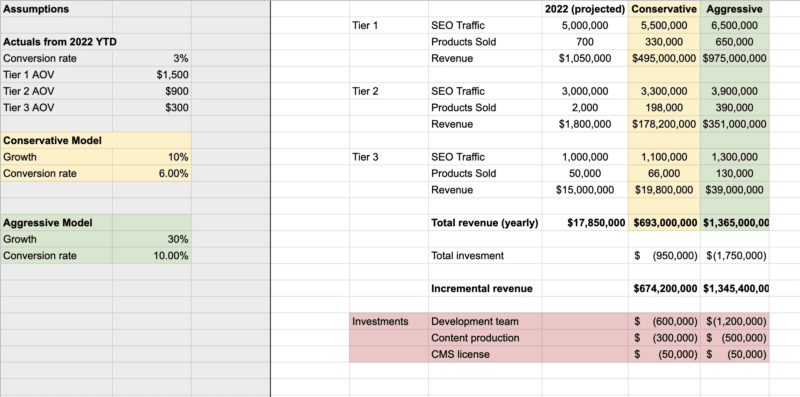Screen dimensions: 800x397
Task: Click the Tier 1 row label
Action: (x=389, y=25)
